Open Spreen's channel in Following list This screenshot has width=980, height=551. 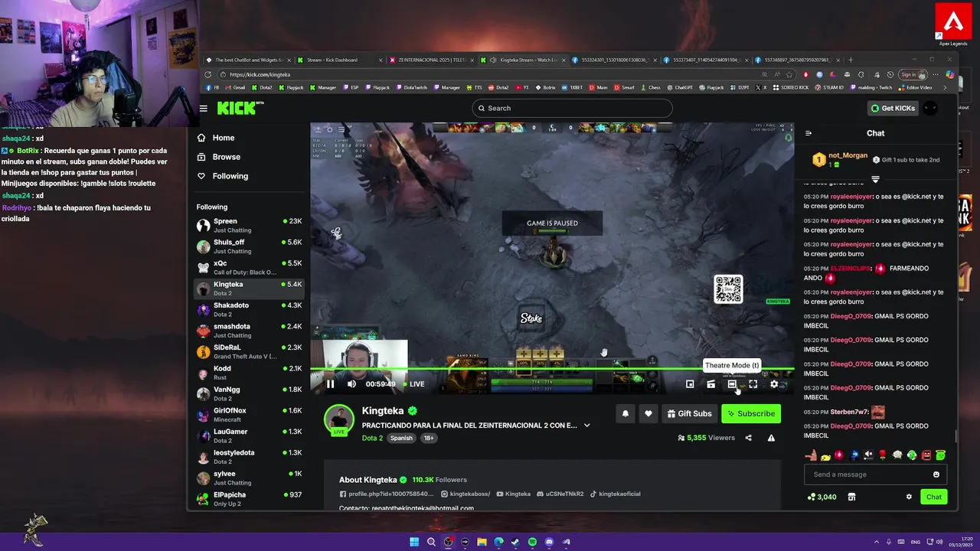(x=250, y=225)
